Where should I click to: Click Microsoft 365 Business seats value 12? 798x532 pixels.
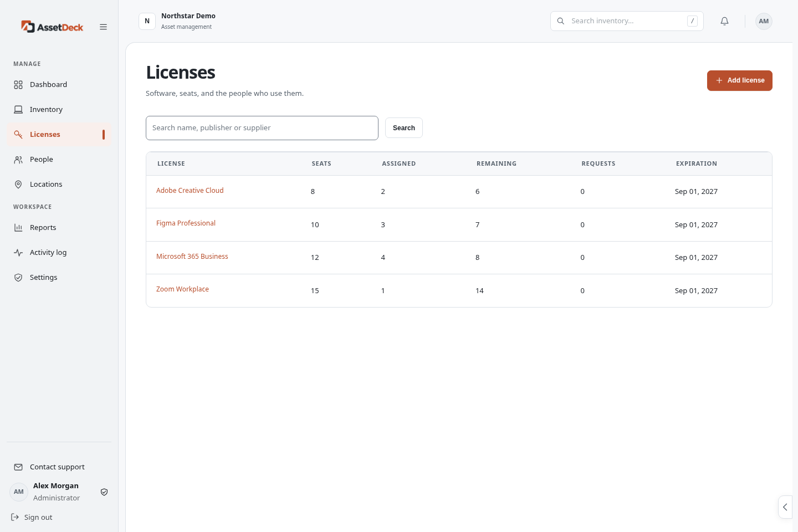[x=315, y=258]
